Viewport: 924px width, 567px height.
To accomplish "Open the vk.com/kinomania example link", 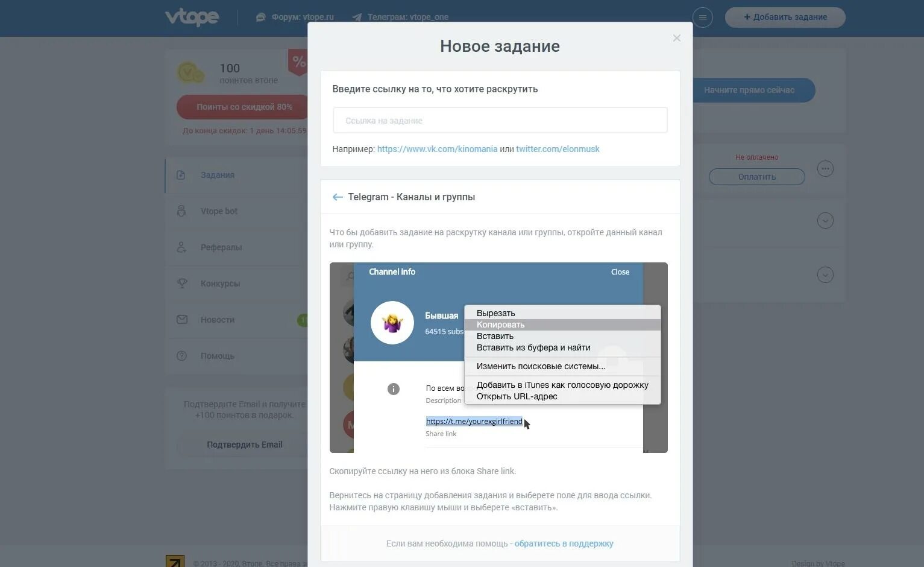I will coord(437,149).
